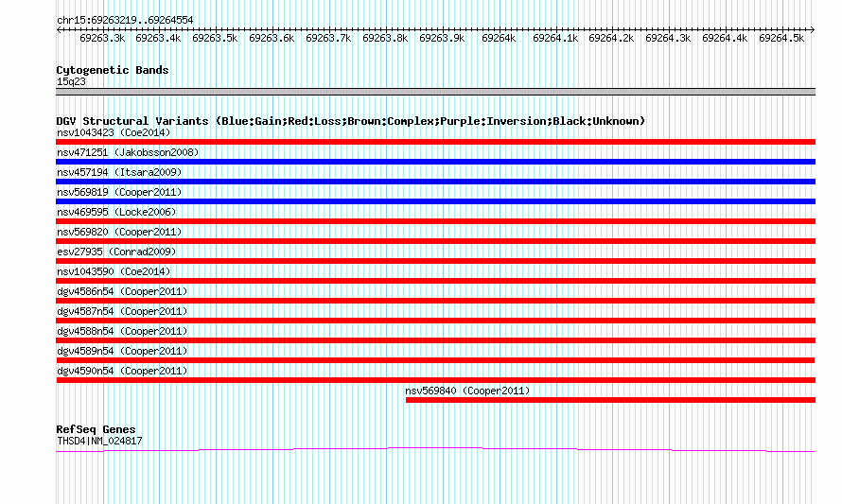The width and height of the screenshot is (842, 504).
Task: Click the ruler's left end arrow
Action: [59, 30]
